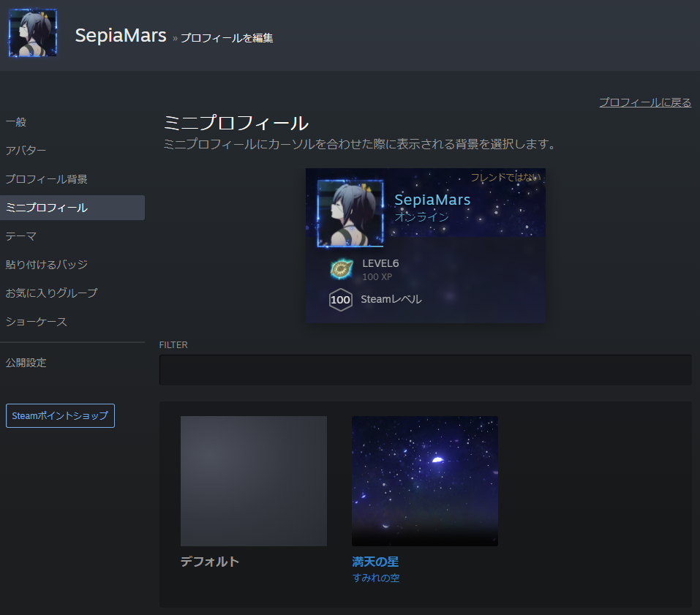
Task: Click SepiaMars username in page header
Action: (x=121, y=35)
